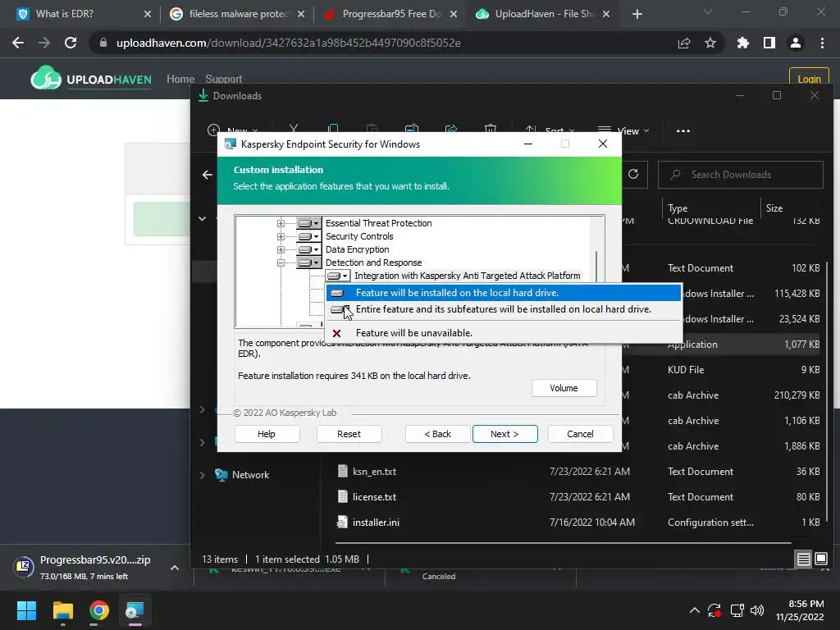The width and height of the screenshot is (840, 630).
Task: Click the UploadHaven logo
Action: tap(91, 80)
